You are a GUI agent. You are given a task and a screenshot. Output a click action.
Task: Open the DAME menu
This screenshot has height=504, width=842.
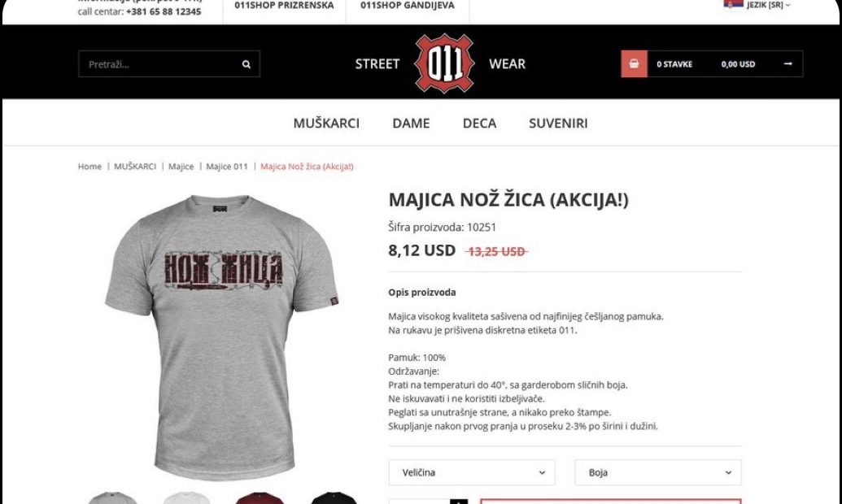pyautogui.click(x=411, y=123)
